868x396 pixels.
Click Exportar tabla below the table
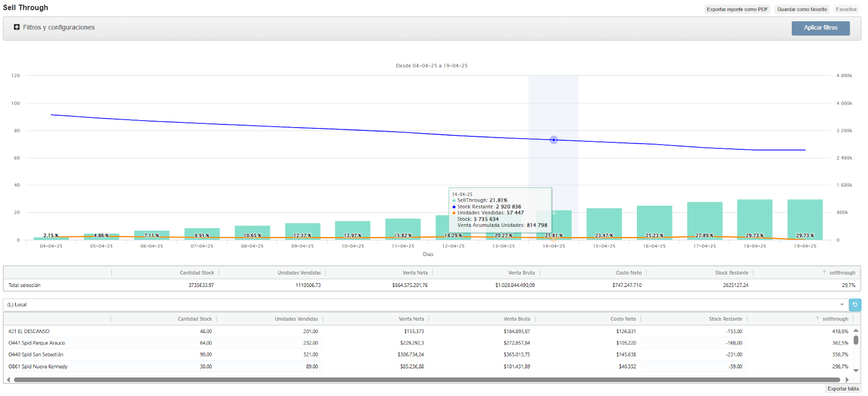[x=843, y=388]
